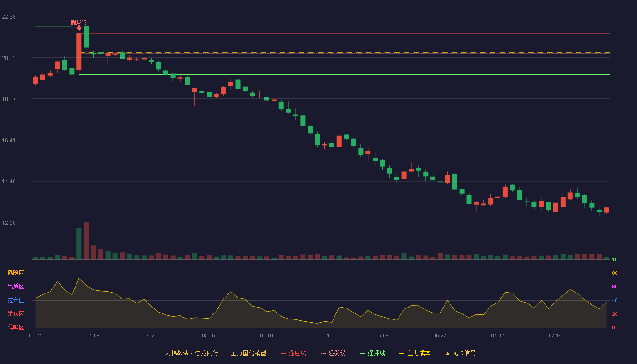Image resolution: width=637 pixels, height=364 pixels.
Task: Click the tall green volume bar
Action: [x=79, y=244]
